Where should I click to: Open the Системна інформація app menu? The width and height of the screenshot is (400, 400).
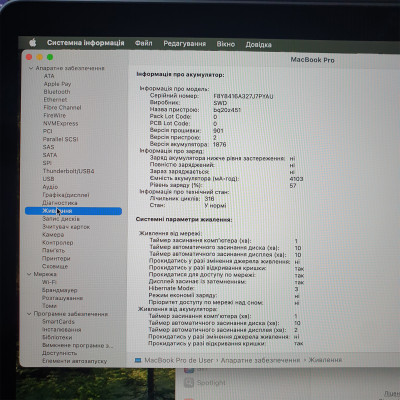(x=85, y=43)
